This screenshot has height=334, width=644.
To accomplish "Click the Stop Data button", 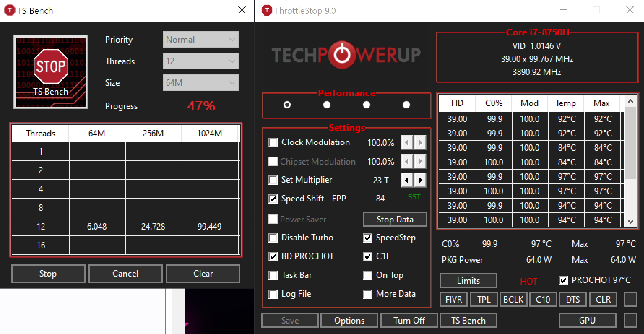I will point(395,219).
